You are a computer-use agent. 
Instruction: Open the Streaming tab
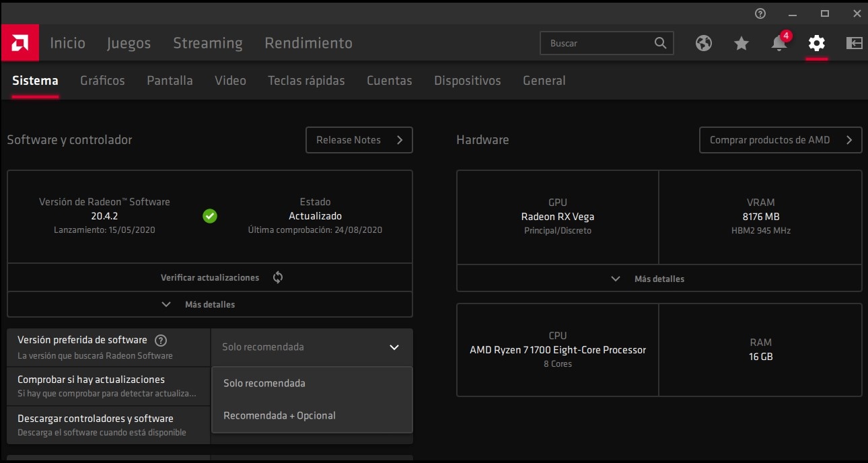208,43
